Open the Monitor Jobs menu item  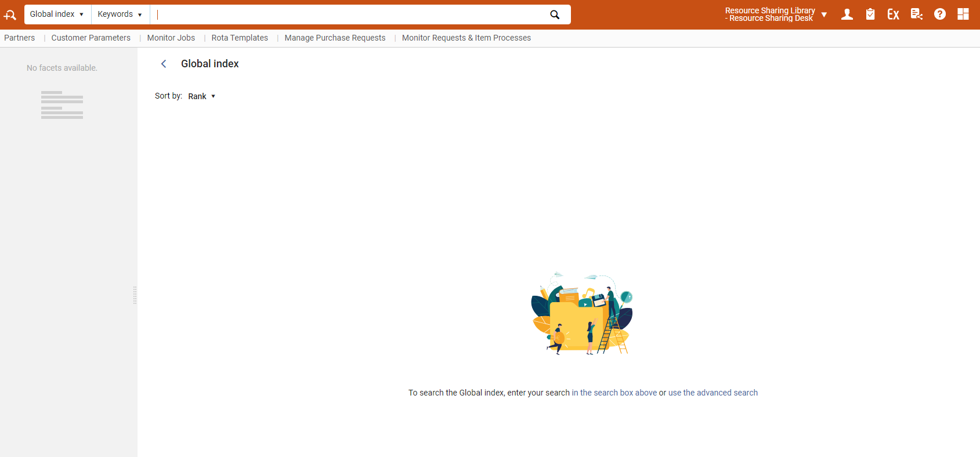tap(171, 38)
